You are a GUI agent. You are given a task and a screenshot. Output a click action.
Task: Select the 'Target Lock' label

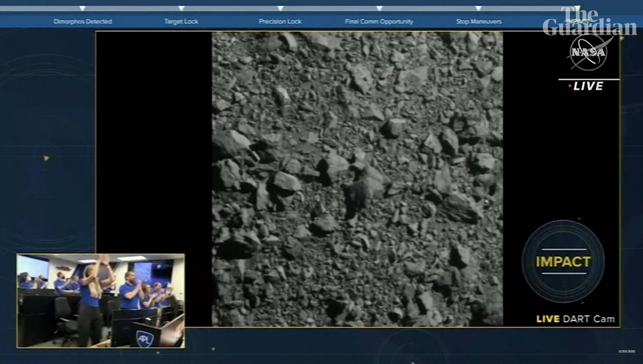(181, 22)
